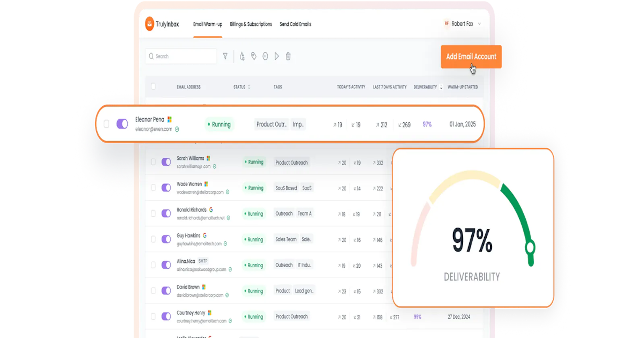Screen dimensions: 644x338
Task: Click the delete trash icon
Action: (x=288, y=56)
